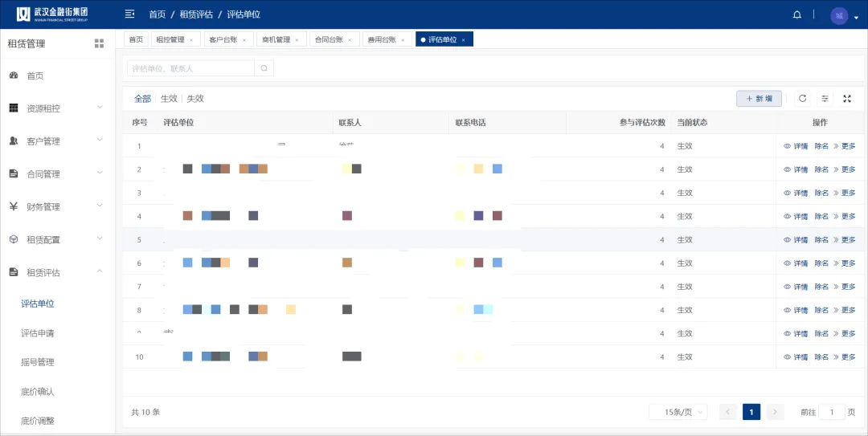This screenshot has width=868, height=436.
Task: Expand the 客户管理 sidebar menu
Action: [58, 141]
